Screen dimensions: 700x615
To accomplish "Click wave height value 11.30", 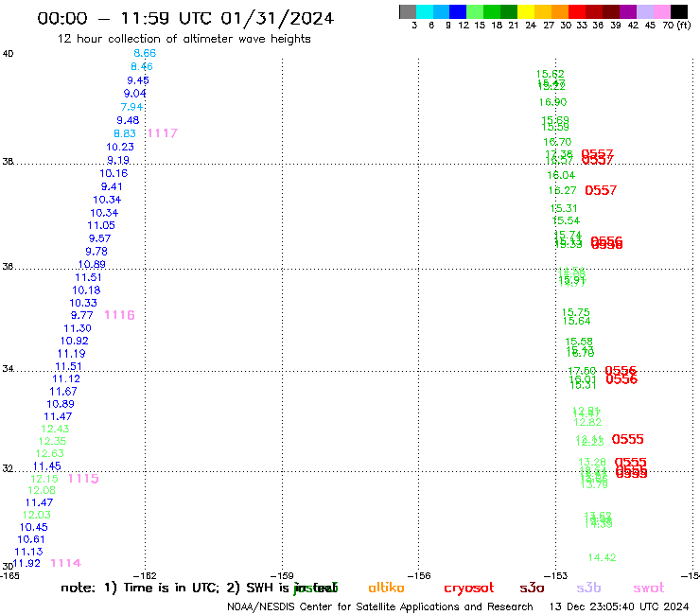I will pos(78,328).
